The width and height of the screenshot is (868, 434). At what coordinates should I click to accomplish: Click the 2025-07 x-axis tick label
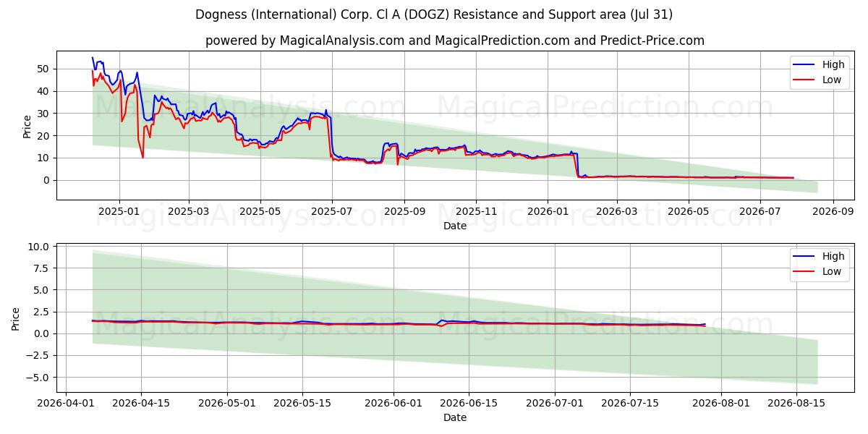[x=332, y=211]
